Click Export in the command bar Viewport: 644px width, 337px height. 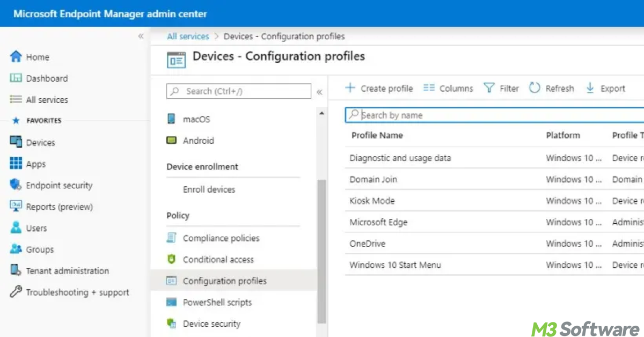[613, 89]
